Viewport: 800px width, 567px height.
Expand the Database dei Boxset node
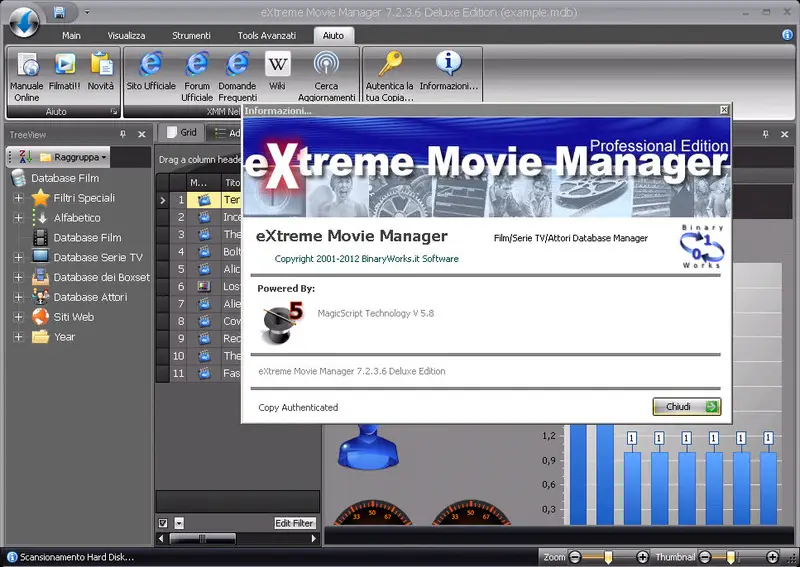tap(18, 277)
